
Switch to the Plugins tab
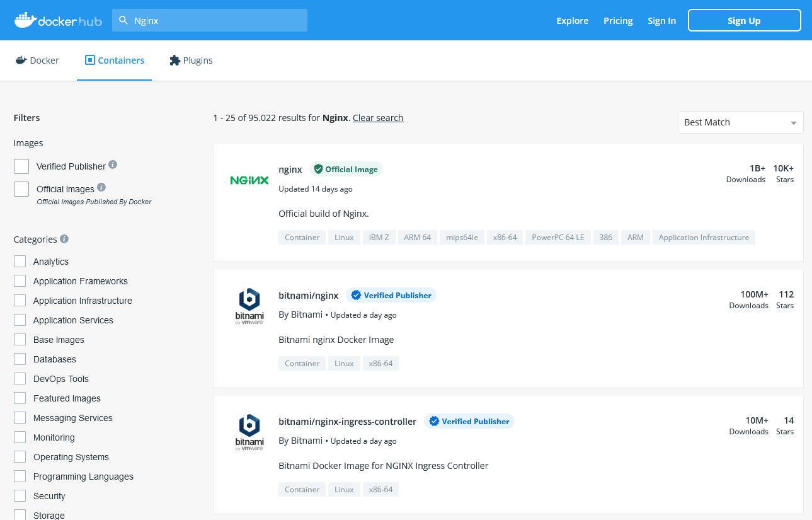tap(191, 61)
